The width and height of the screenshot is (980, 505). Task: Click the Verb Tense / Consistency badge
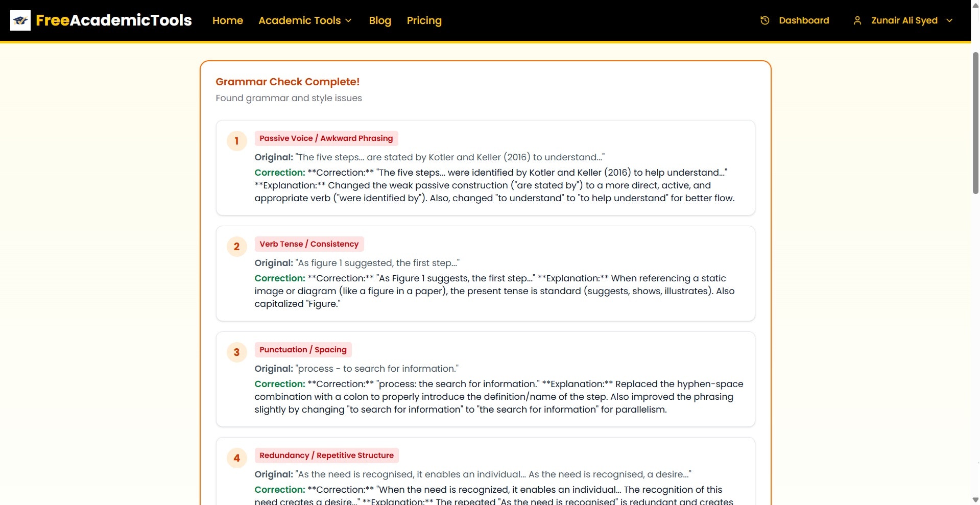point(309,244)
